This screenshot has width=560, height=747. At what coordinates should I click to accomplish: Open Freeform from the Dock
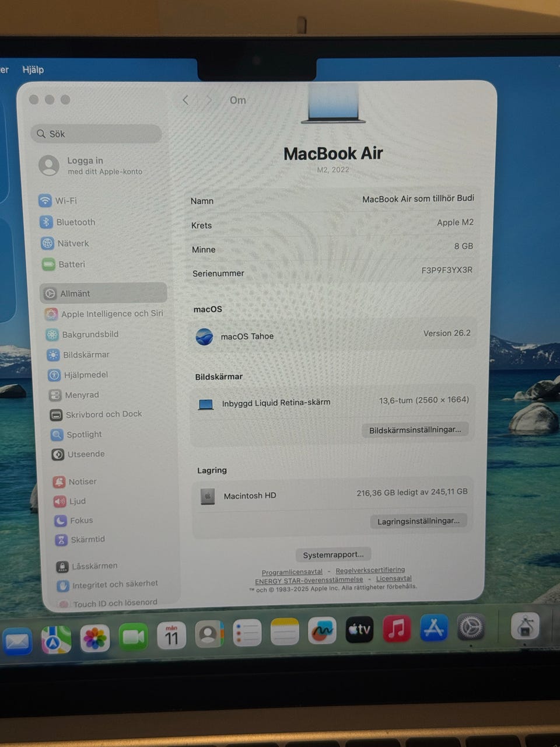[x=322, y=631]
